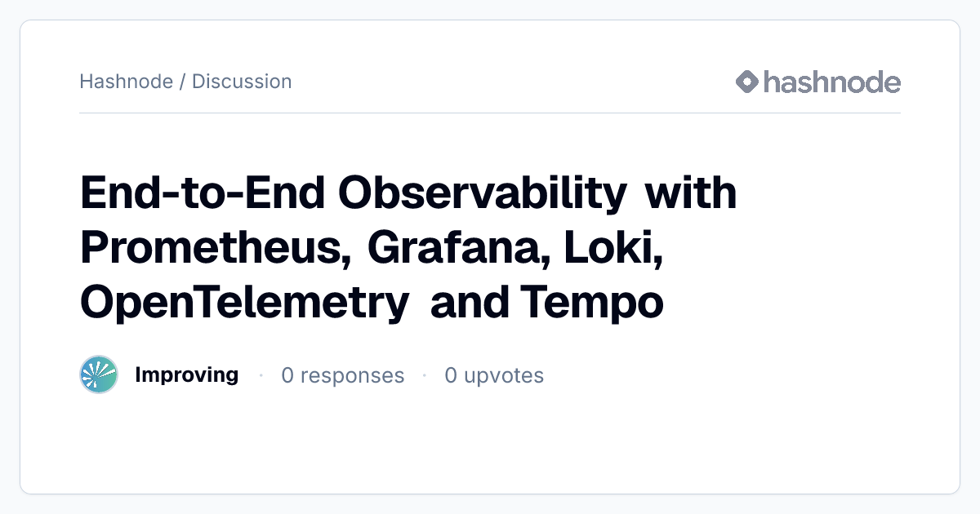Go to Hashnode in the breadcrumb
This screenshot has width=980, height=514.
(x=126, y=82)
